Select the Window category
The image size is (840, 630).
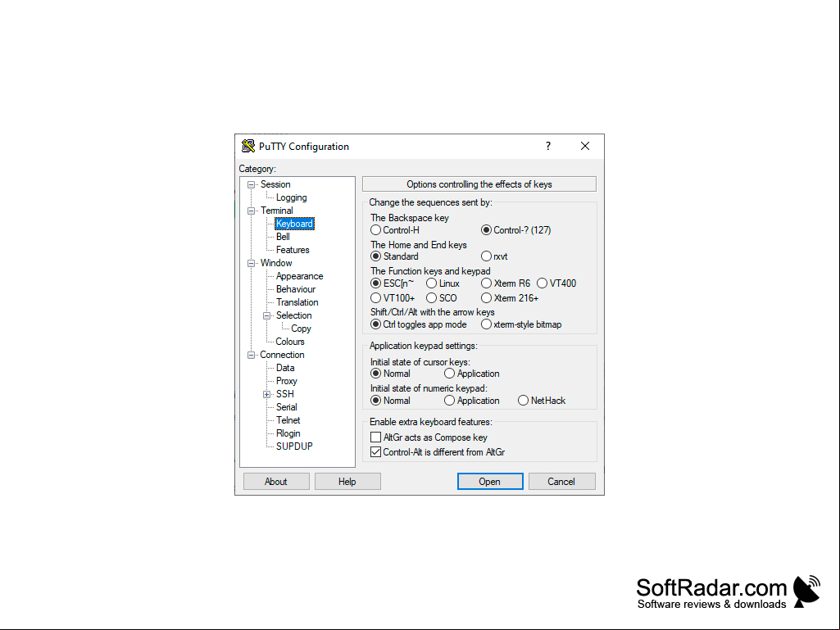[276, 263]
